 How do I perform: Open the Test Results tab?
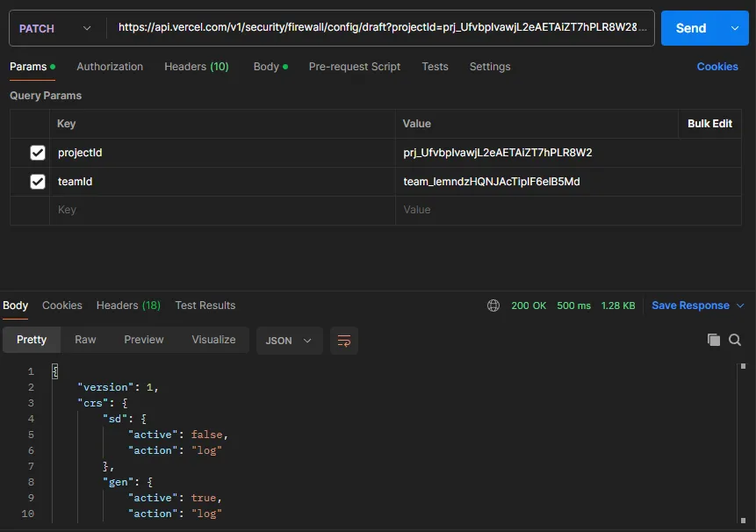point(205,306)
